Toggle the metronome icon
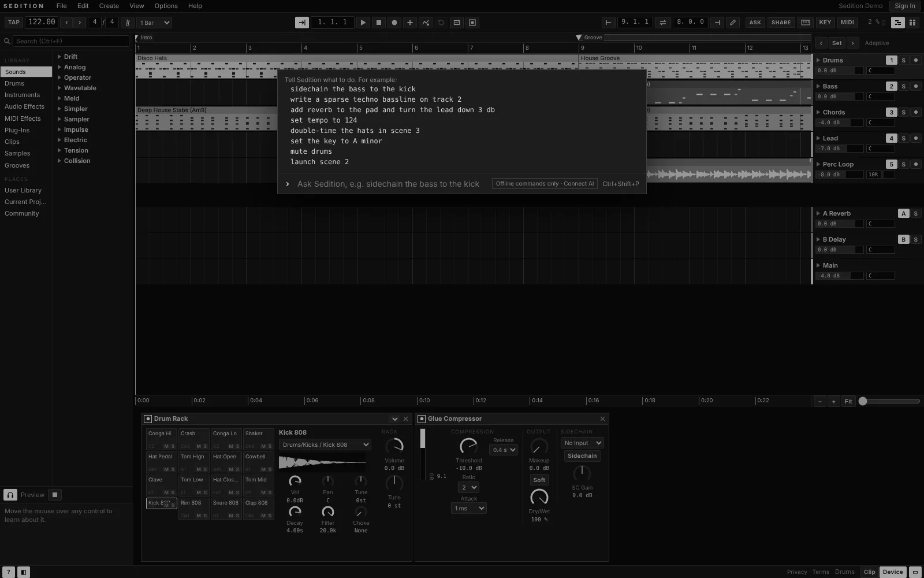 [x=128, y=23]
